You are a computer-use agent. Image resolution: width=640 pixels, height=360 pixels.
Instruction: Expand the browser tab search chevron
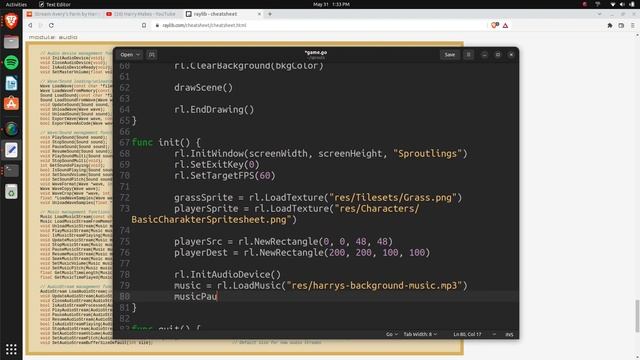tap(600, 14)
